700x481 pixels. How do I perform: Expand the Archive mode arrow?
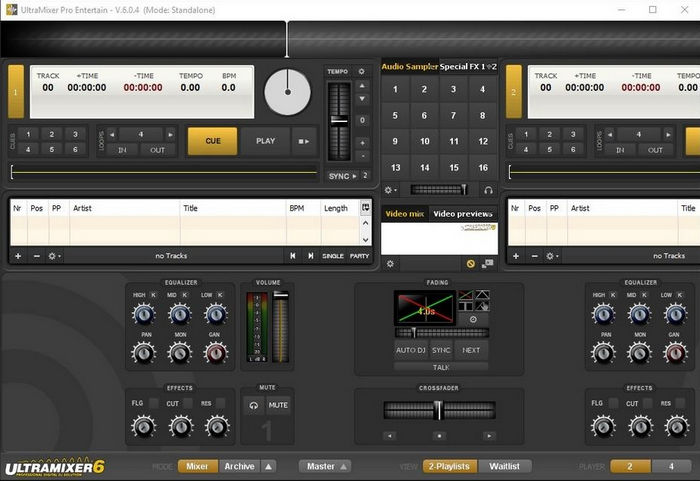click(x=268, y=466)
